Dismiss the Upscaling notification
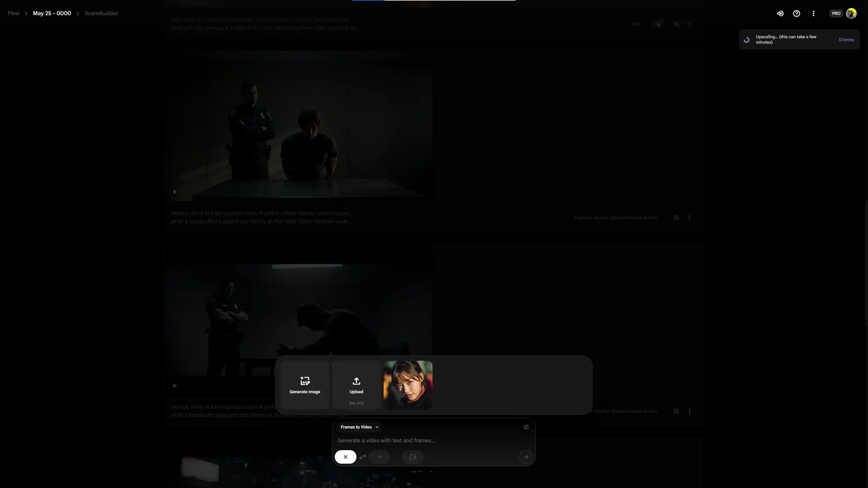The image size is (868, 488). point(846,40)
